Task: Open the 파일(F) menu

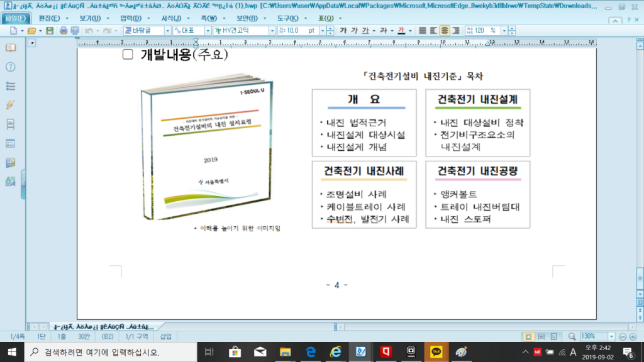Action: tap(16, 19)
